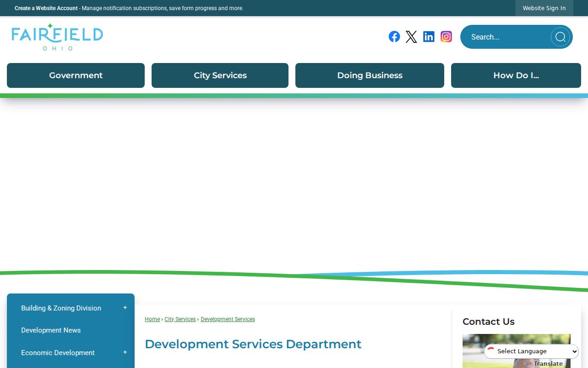The image size is (588, 368).
Task: Click the Create a Website Account link
Action: tap(46, 8)
